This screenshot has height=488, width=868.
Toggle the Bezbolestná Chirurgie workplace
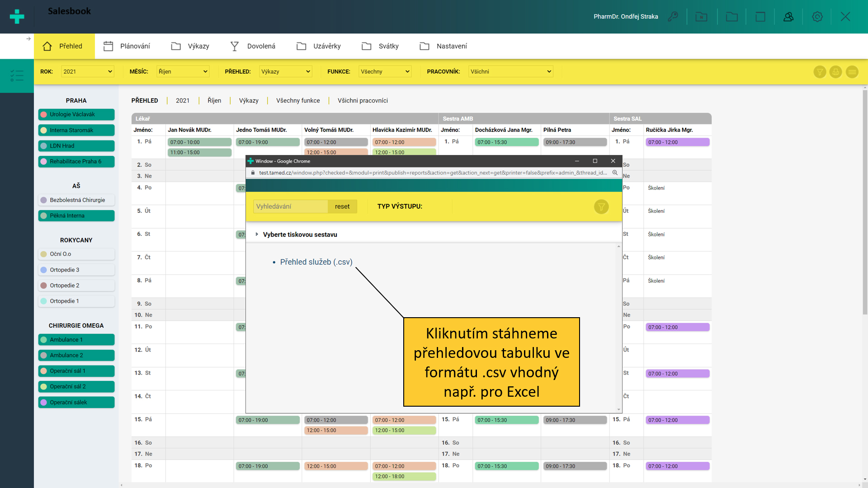tap(76, 200)
